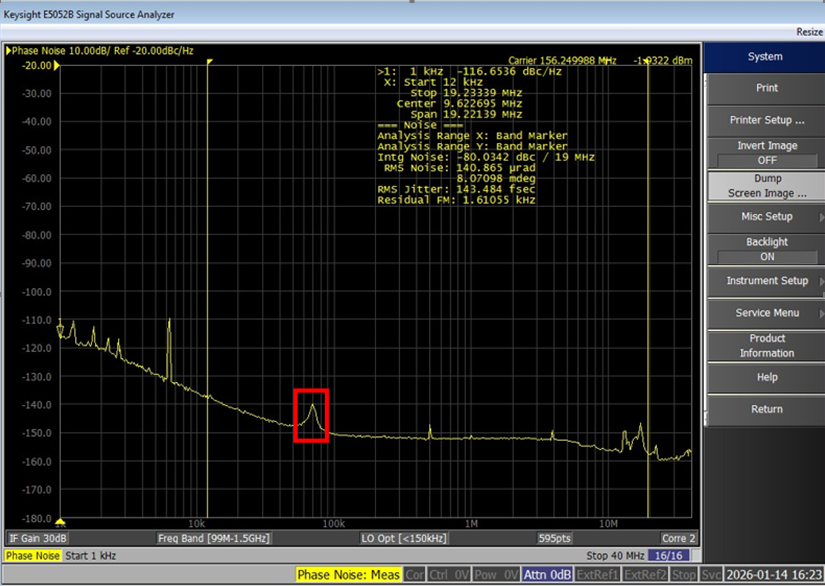Click the 595pts status field
Screen dimensions: 825x586
(x=554, y=539)
